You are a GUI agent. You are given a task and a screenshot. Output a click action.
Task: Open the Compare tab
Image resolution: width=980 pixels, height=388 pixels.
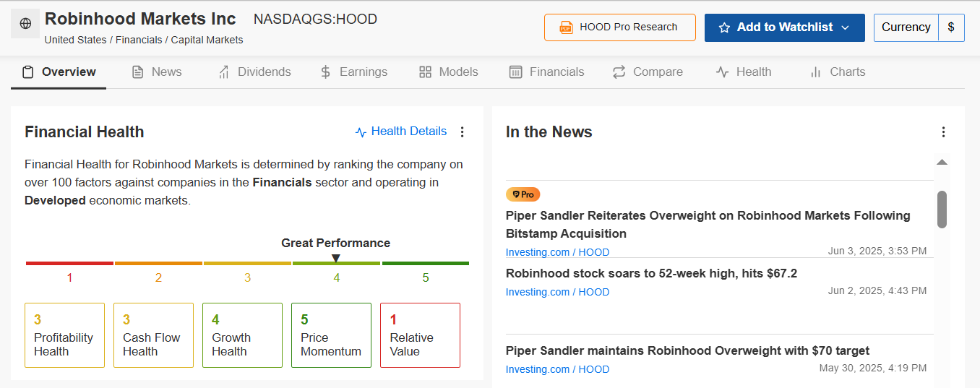(x=648, y=72)
